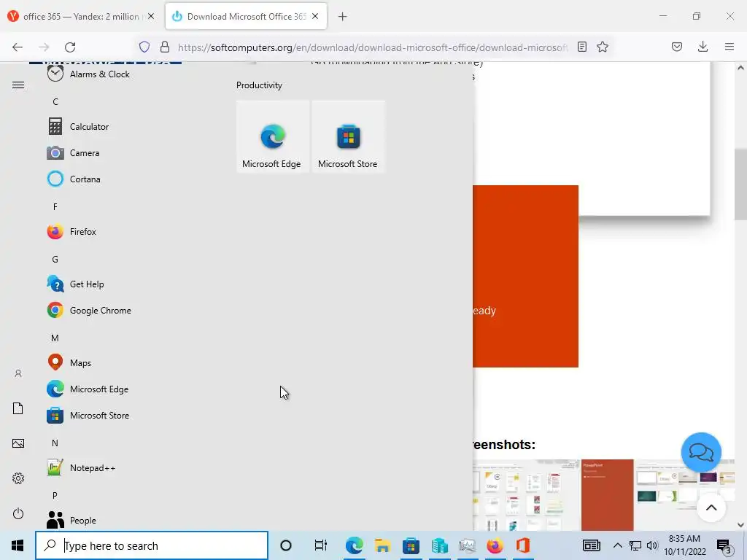Image resolution: width=747 pixels, height=560 pixels.
Task: Open Firefox downloads panel
Action: pyautogui.click(x=703, y=47)
